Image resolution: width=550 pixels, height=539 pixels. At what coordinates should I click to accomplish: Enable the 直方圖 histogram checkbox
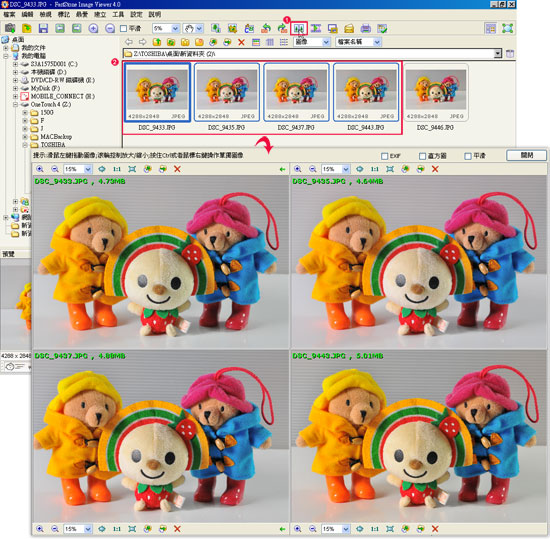tap(423, 156)
